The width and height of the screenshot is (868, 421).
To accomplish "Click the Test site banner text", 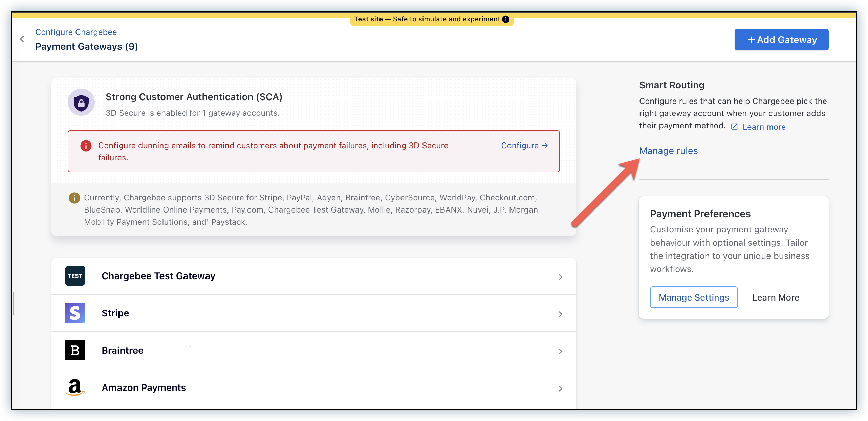I will coord(427,19).
